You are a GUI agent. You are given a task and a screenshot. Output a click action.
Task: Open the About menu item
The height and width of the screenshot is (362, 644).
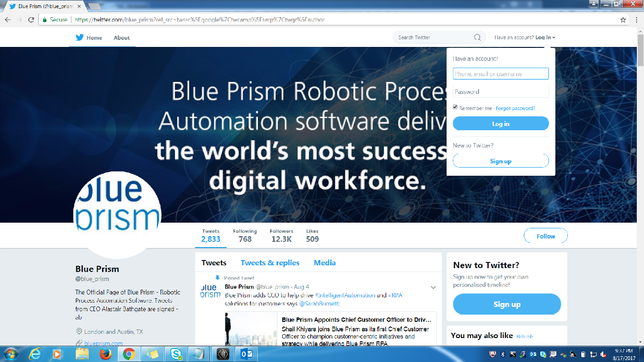pos(121,37)
